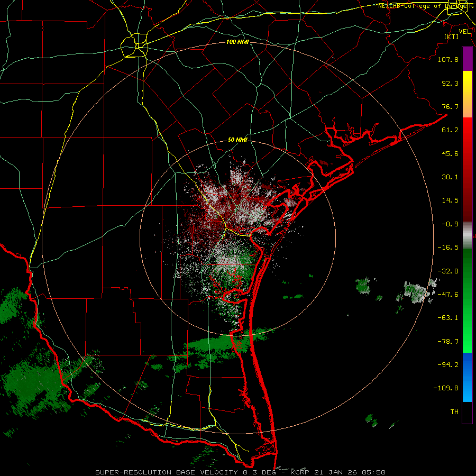Click the NEXLAB-College of DuPage credit text
The width and height of the screenshot is (476, 476).
click(425, 6)
